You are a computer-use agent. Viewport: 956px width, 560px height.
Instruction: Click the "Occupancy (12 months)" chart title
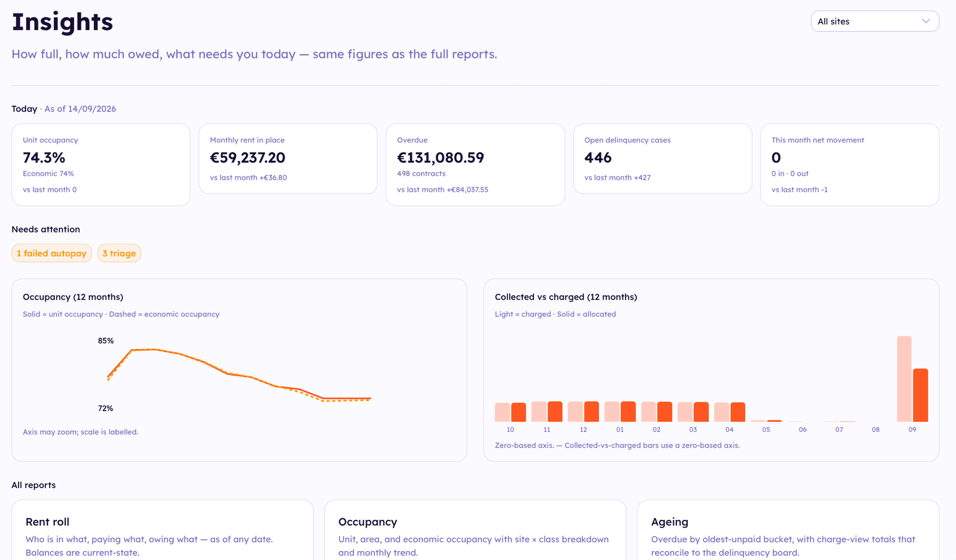(x=73, y=297)
